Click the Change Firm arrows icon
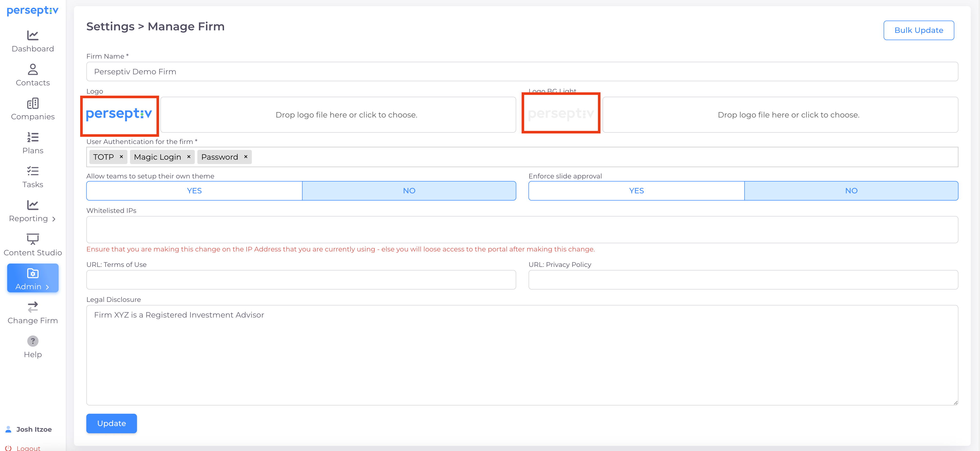 point(33,307)
